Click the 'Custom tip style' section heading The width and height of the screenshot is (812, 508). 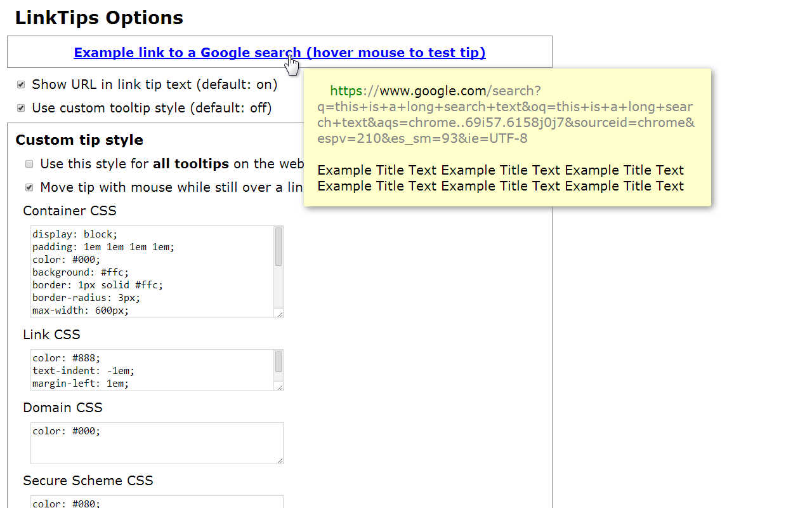point(79,140)
